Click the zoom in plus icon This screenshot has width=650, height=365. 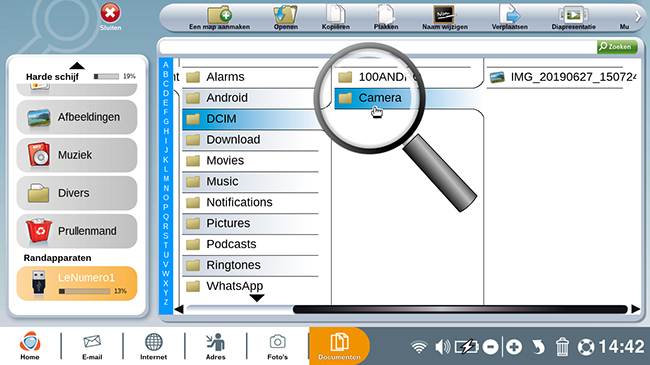click(x=514, y=347)
